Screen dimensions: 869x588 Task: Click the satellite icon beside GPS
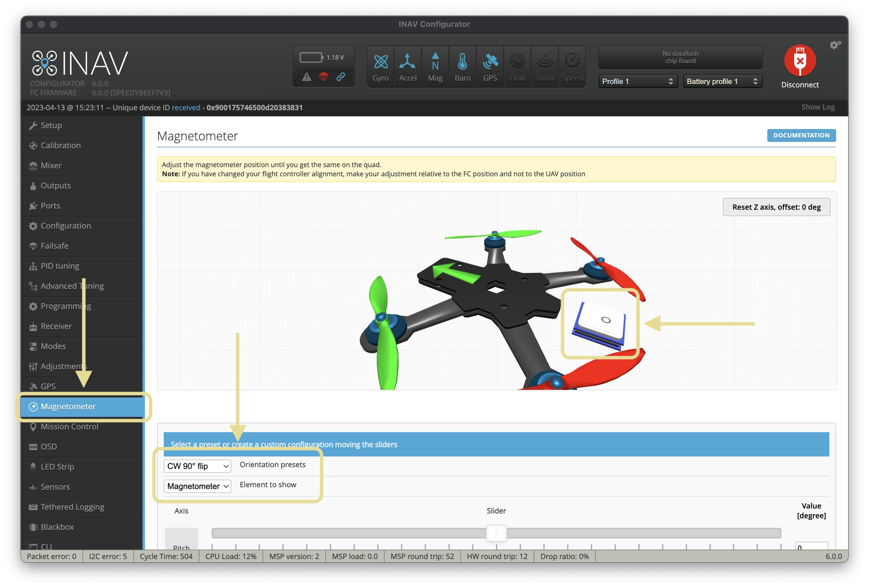pyautogui.click(x=33, y=386)
